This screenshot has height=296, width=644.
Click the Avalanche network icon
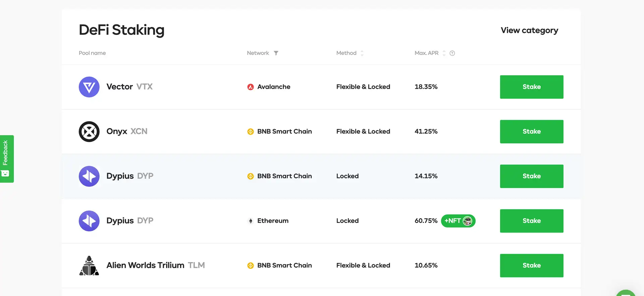251,87
